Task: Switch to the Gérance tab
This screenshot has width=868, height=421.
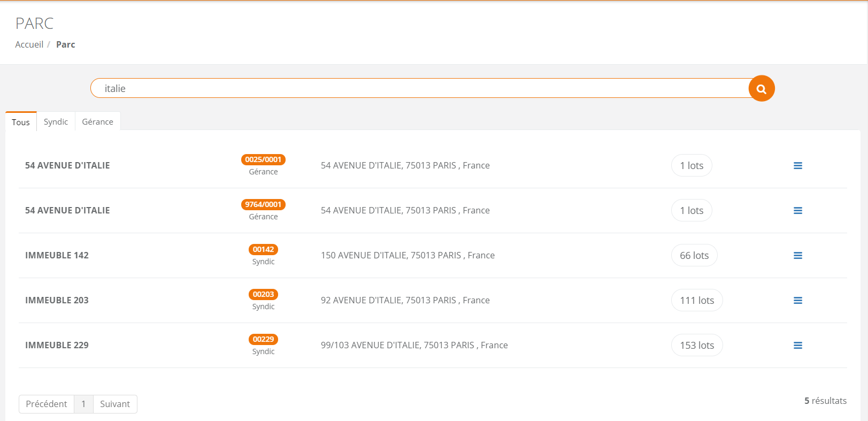Action: click(x=98, y=121)
